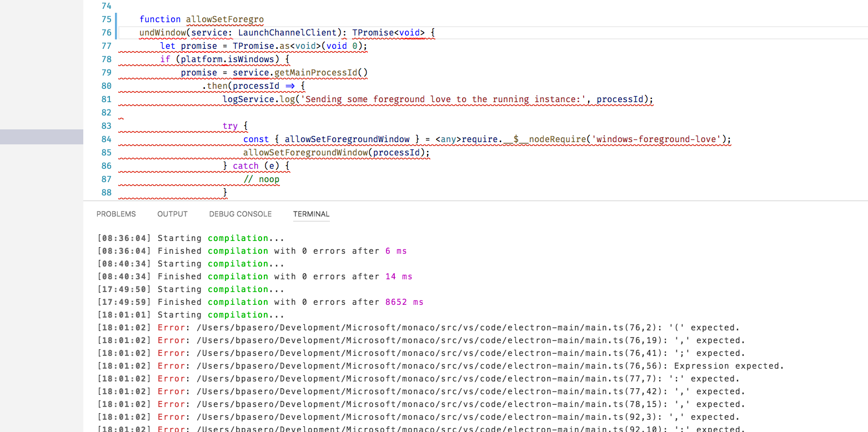This screenshot has width=868, height=432.
Task: Click line number 79 in gutter
Action: click(x=107, y=73)
